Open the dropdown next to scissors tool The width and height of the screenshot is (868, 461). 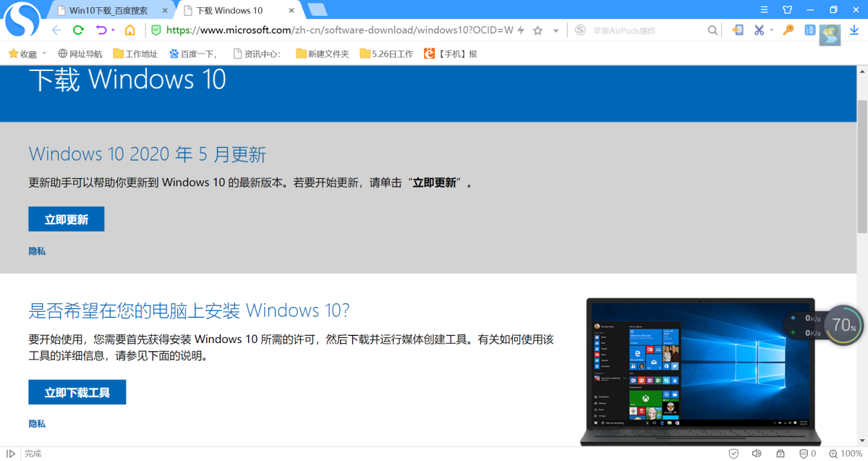pos(772,30)
